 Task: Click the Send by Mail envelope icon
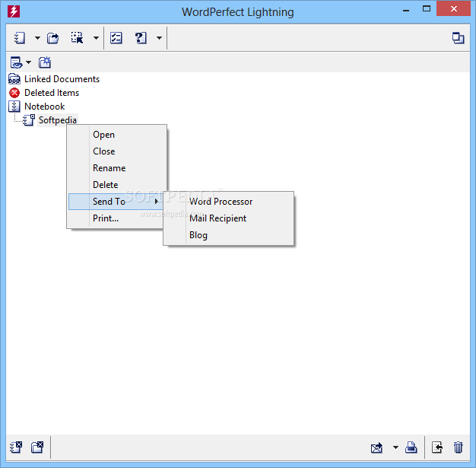[376, 447]
